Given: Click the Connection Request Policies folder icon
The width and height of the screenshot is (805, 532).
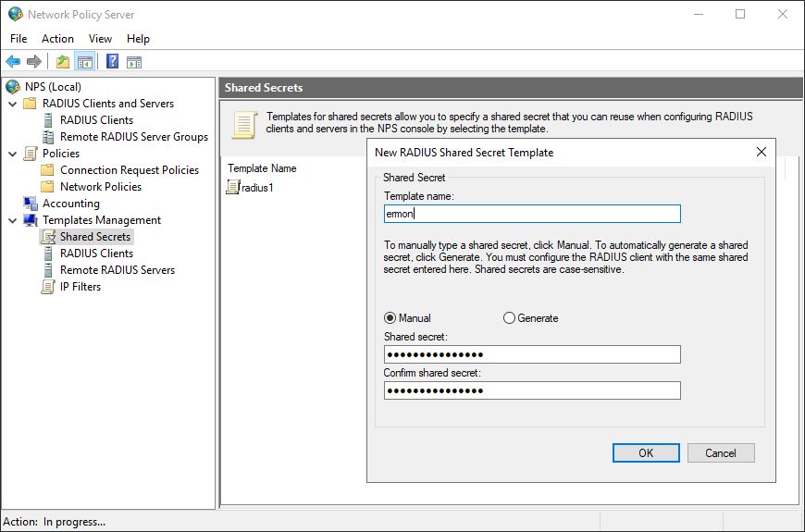Looking at the screenshot, I should pos(47,170).
